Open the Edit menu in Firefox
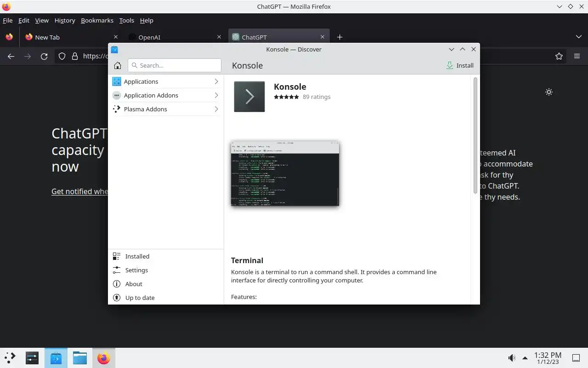588x368 pixels. 24,20
